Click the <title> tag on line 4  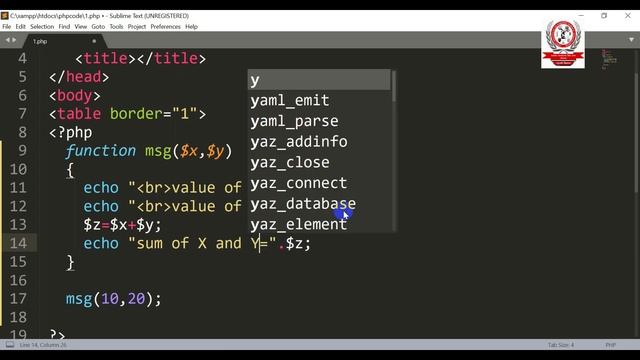point(106,58)
